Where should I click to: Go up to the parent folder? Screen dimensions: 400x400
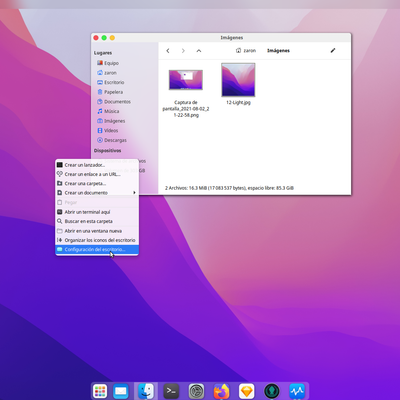(x=199, y=51)
